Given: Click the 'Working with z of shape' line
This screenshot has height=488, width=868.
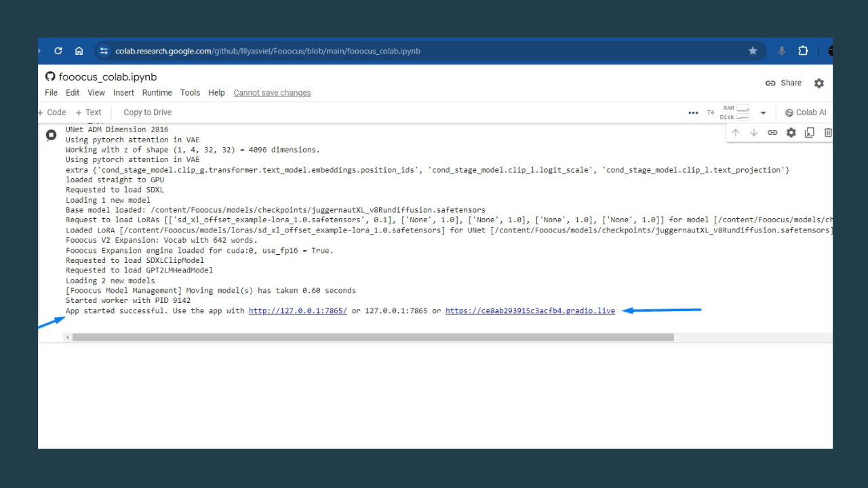Looking at the screenshot, I should coord(193,150).
